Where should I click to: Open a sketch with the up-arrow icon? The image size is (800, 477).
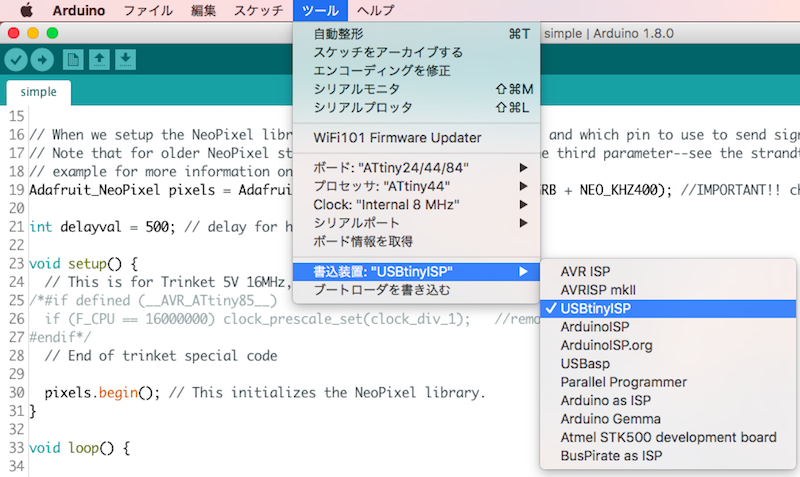(99, 60)
